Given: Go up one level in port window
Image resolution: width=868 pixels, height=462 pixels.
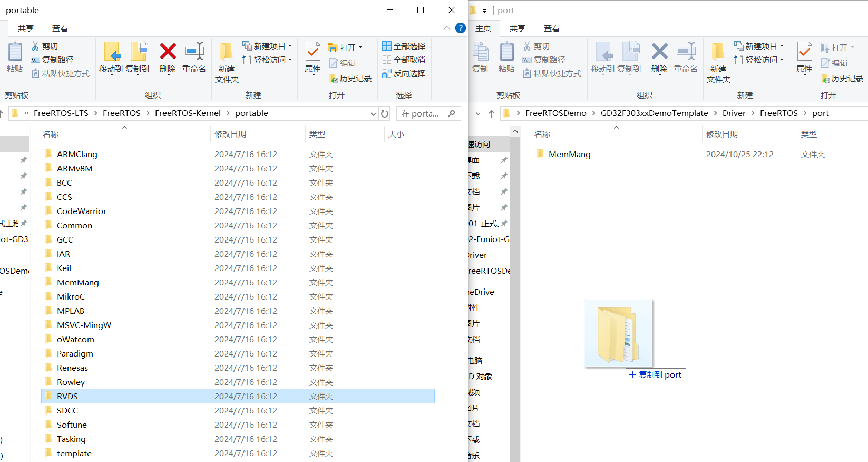Looking at the screenshot, I should point(491,113).
